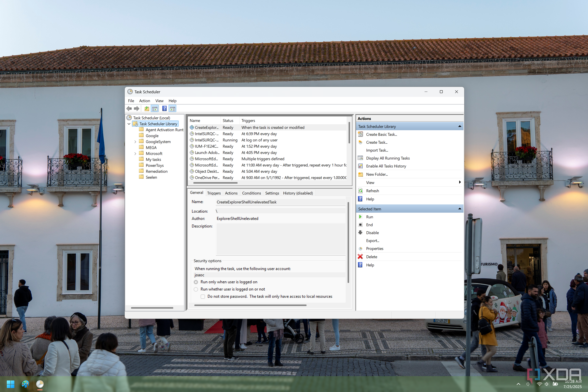Click the red Delete icon
This screenshot has width=588, height=392.
click(360, 257)
